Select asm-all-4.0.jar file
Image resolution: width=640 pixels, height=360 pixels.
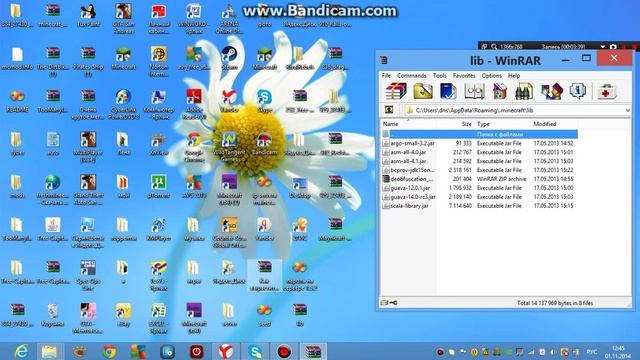pyautogui.click(x=480, y=152)
